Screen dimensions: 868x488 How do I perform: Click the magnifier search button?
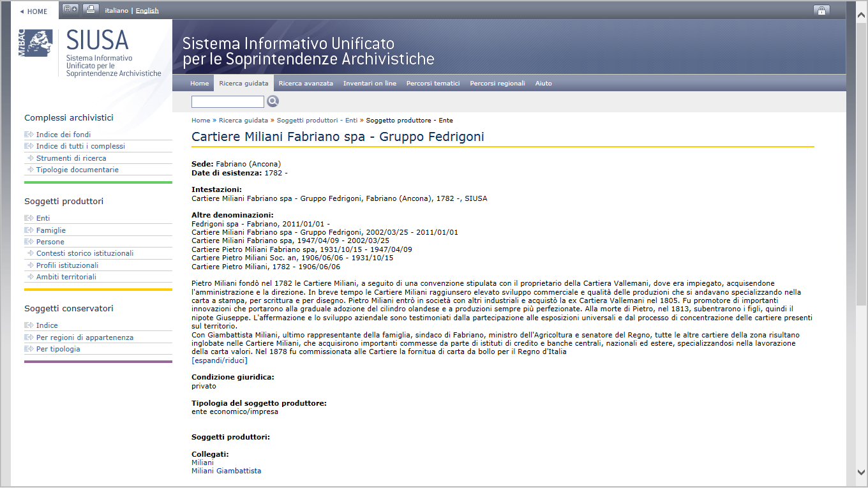click(x=273, y=101)
